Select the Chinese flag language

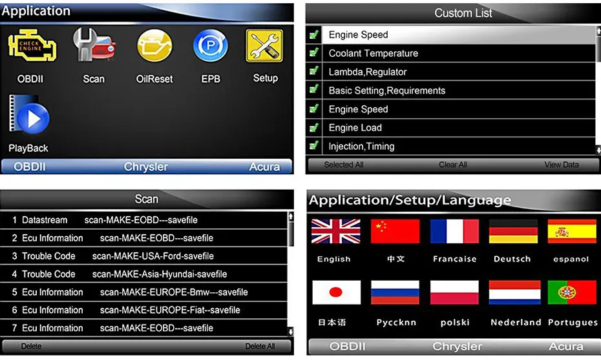click(395, 232)
